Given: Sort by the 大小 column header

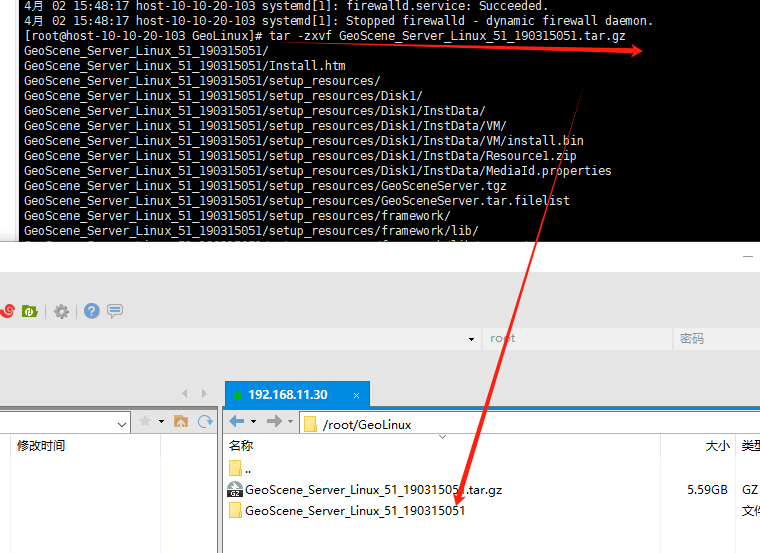Looking at the screenshot, I should [698, 445].
